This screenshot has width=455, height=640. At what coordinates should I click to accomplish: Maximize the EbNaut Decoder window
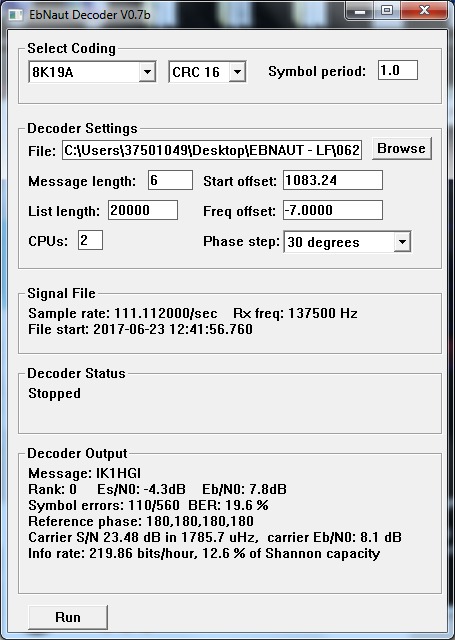pos(387,11)
